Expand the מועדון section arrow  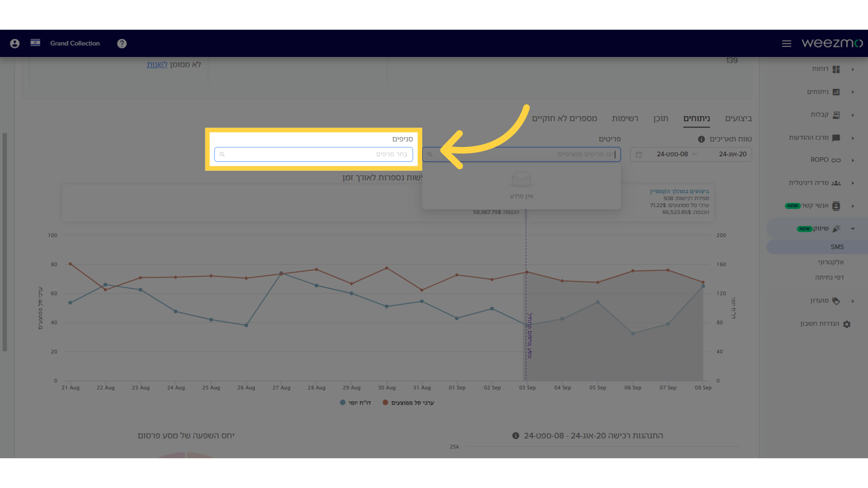click(853, 301)
